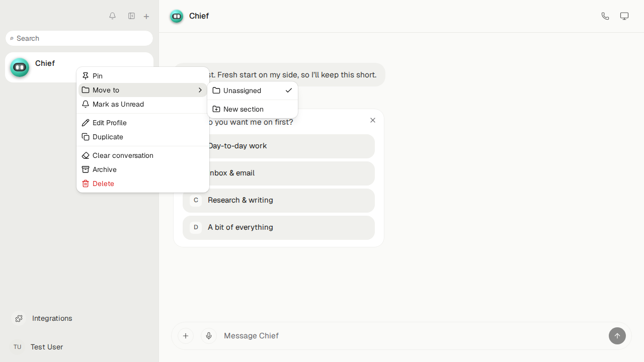Click the microphone icon in the message bar
The image size is (644, 362).
coord(209,336)
